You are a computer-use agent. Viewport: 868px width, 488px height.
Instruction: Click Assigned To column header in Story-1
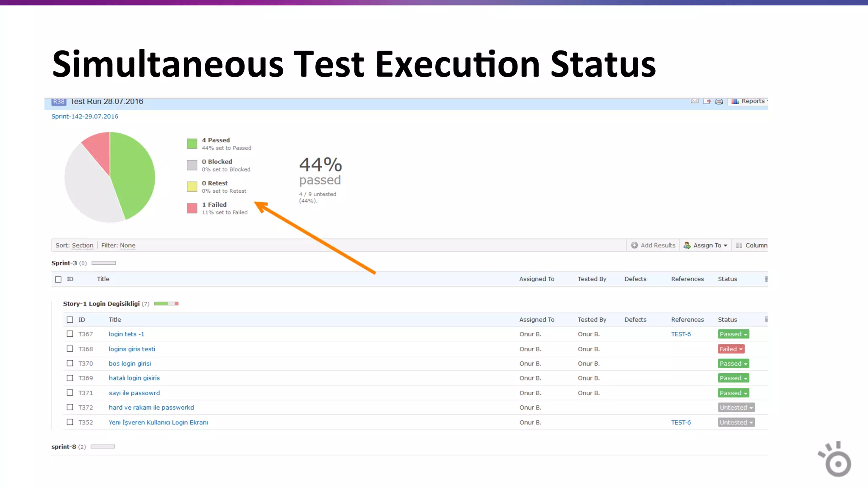(x=537, y=320)
